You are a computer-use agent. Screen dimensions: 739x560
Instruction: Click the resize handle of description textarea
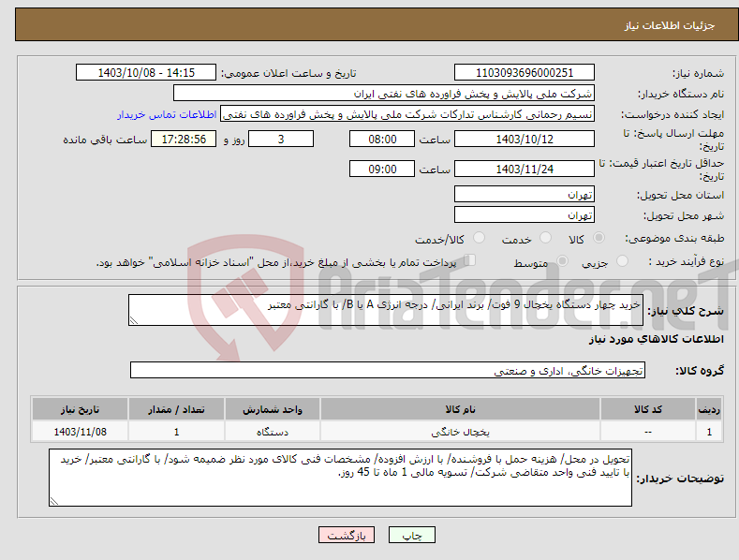click(x=134, y=320)
